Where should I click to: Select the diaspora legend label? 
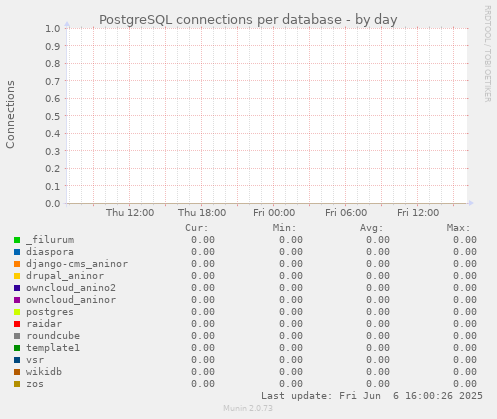(50, 252)
